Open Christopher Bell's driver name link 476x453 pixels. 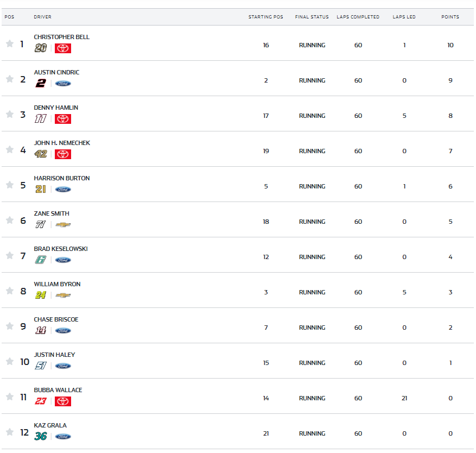coord(62,37)
